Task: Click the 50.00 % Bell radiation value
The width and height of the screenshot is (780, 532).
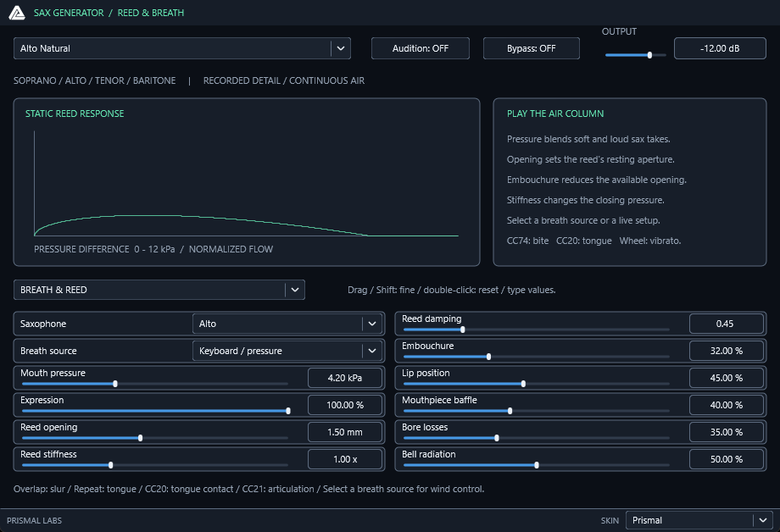Action: coord(727,459)
